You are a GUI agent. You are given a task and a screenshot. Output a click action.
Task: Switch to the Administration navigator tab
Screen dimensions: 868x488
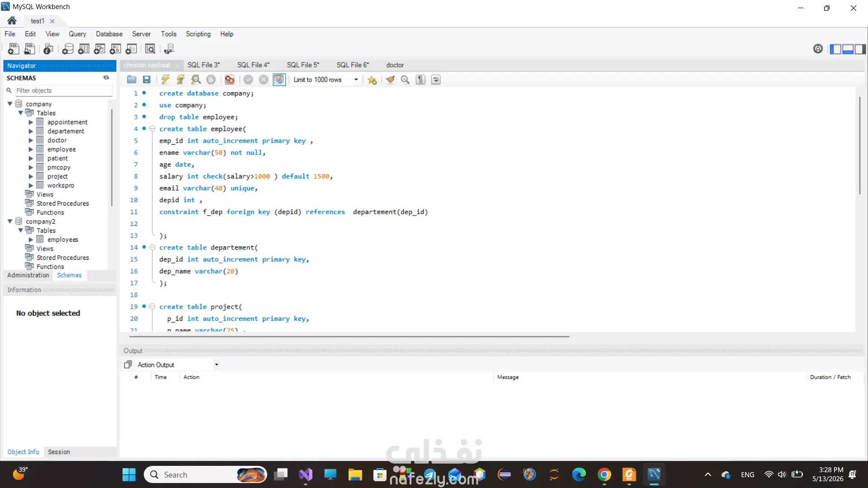pyautogui.click(x=28, y=275)
